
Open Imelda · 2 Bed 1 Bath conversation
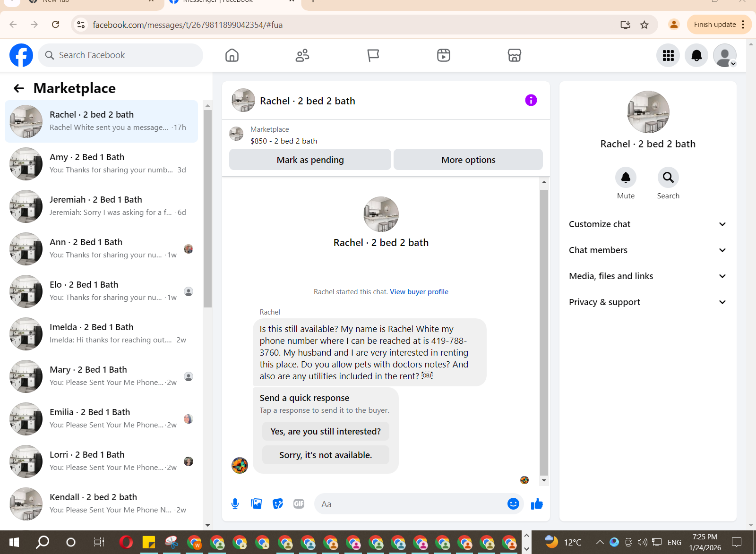point(102,334)
